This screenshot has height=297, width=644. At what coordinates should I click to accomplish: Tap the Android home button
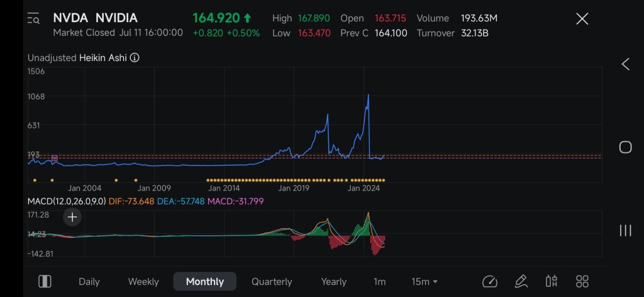tap(625, 147)
